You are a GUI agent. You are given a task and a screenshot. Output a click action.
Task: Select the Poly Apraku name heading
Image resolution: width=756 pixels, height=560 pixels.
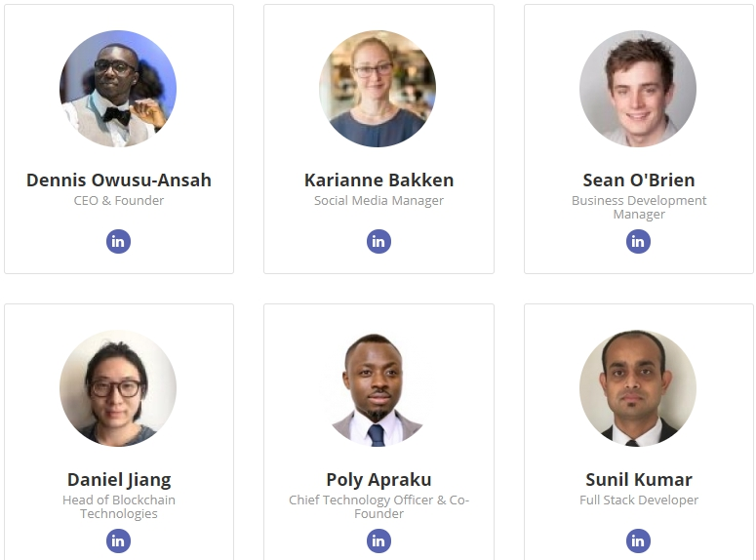pos(378,480)
